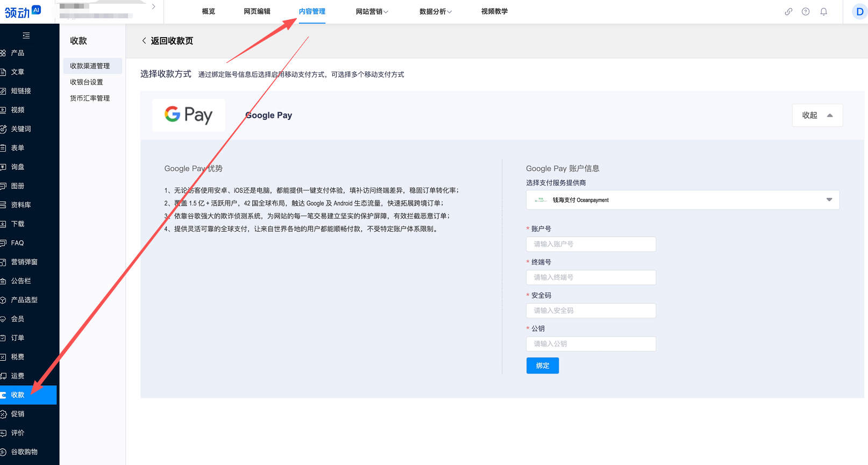Open the 营销弹窗 sidebar item
Screen dimensions: 868x465
[24, 262]
